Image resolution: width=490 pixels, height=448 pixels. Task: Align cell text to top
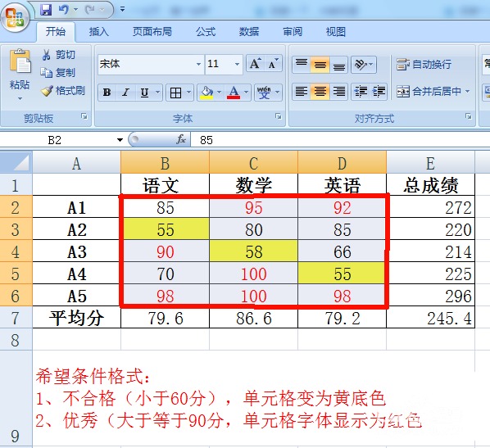[x=302, y=65]
